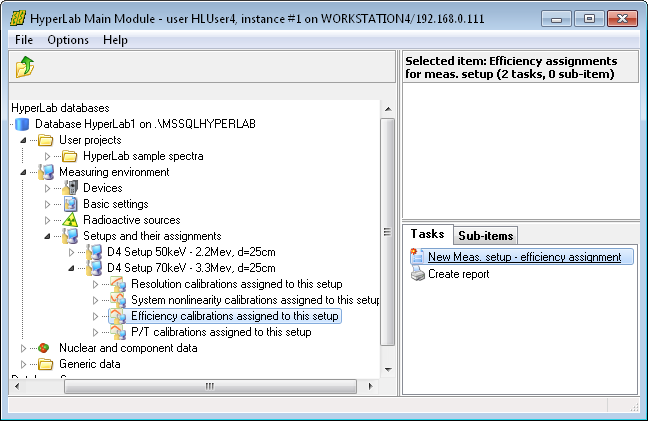Click the folder up-arrow toolbar icon
This screenshot has width=648, height=421.
pos(25,67)
